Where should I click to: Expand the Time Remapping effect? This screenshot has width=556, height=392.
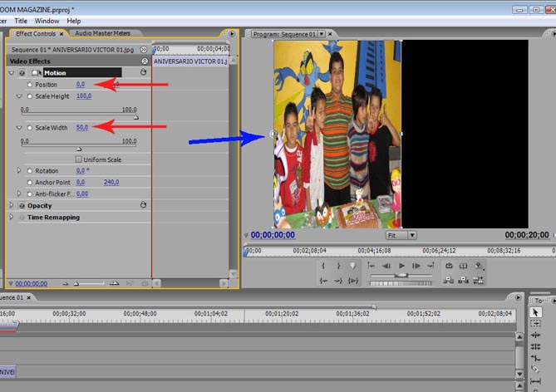pos(12,217)
